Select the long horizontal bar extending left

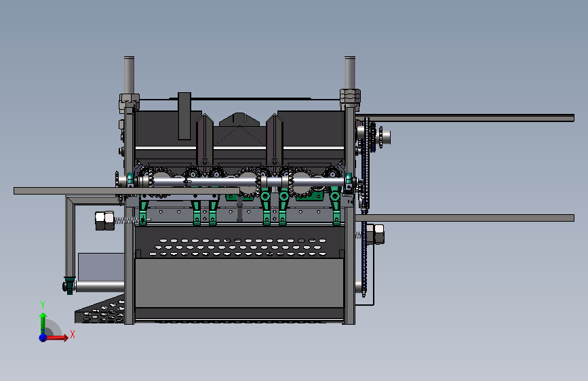[126, 191]
